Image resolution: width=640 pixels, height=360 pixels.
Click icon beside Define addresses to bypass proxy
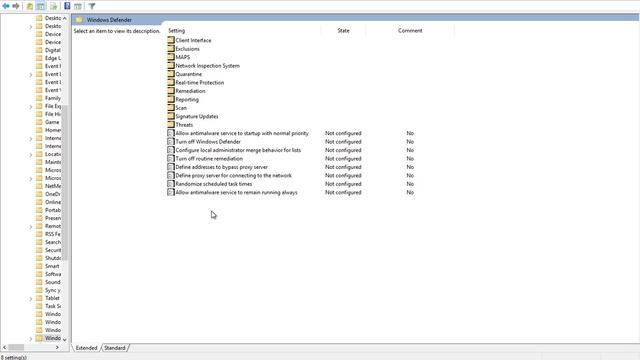pos(171,167)
